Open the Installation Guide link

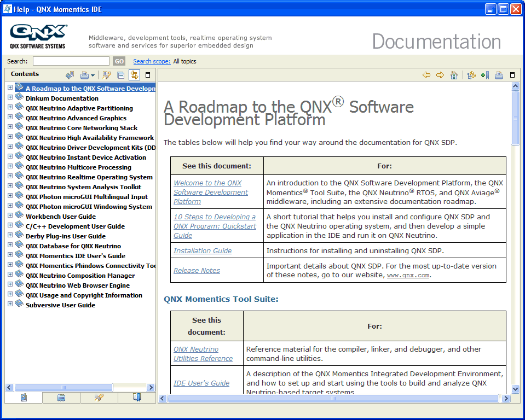[x=203, y=250]
